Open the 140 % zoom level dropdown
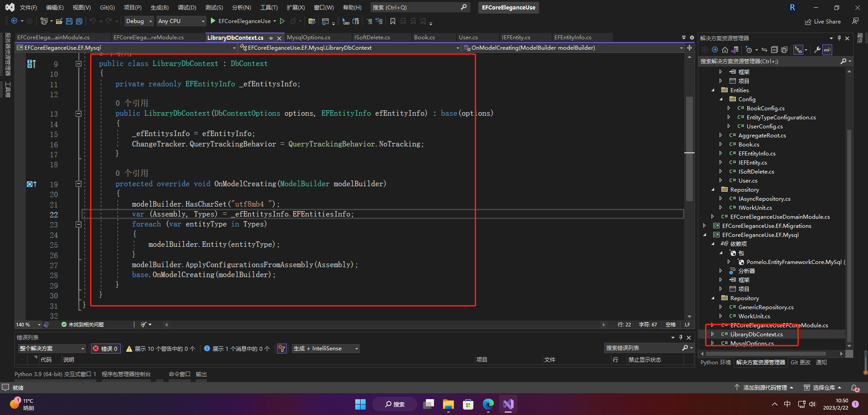 click(28, 325)
